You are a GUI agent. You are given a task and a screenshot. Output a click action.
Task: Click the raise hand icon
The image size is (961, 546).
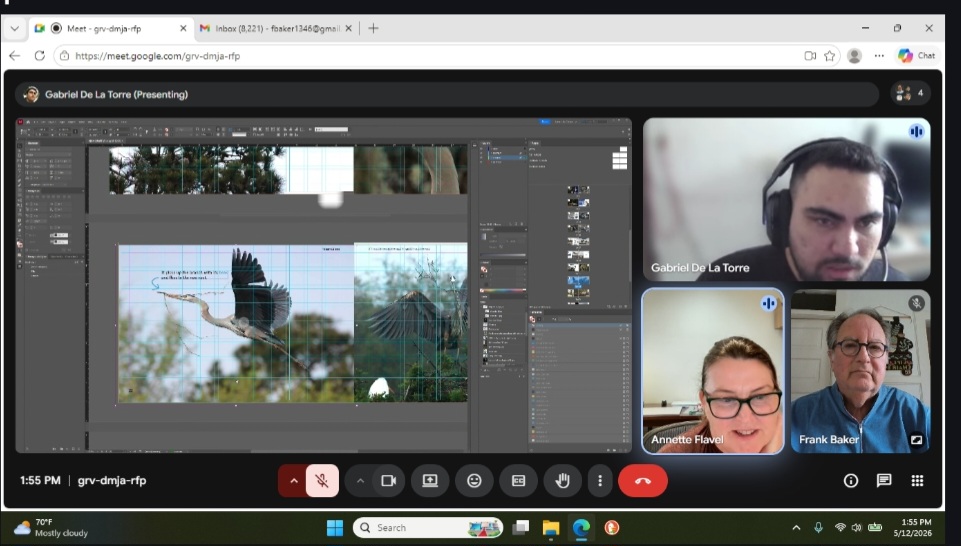tap(562, 481)
